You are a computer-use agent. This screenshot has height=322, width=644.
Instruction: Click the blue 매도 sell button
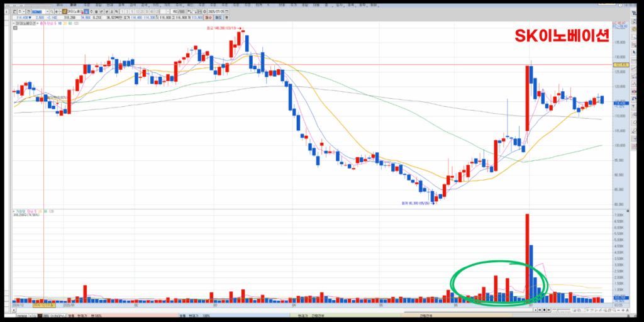click(219, 18)
